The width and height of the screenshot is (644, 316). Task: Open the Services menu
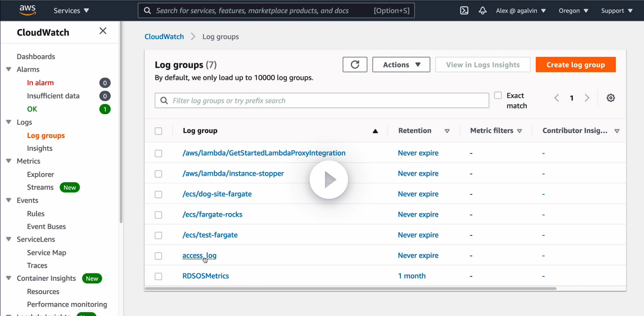point(71,11)
